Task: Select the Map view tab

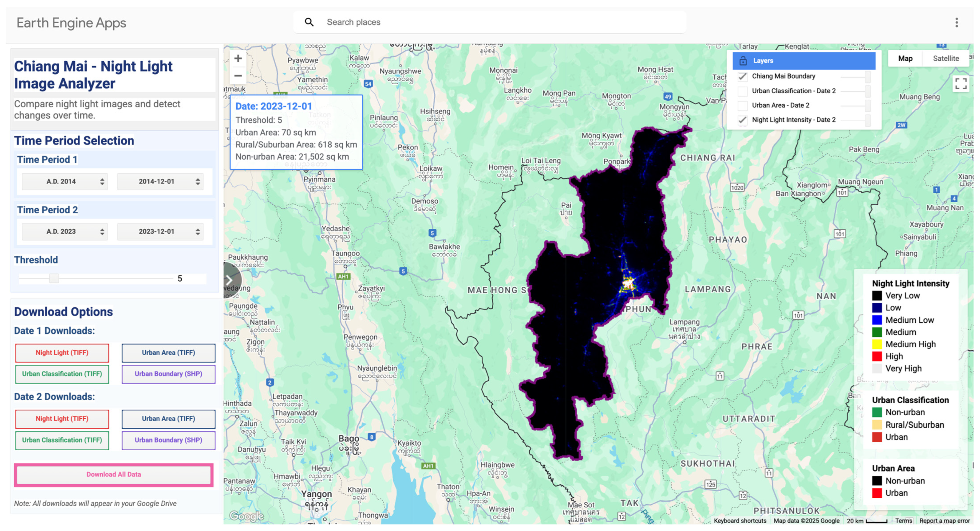Action: tap(905, 59)
